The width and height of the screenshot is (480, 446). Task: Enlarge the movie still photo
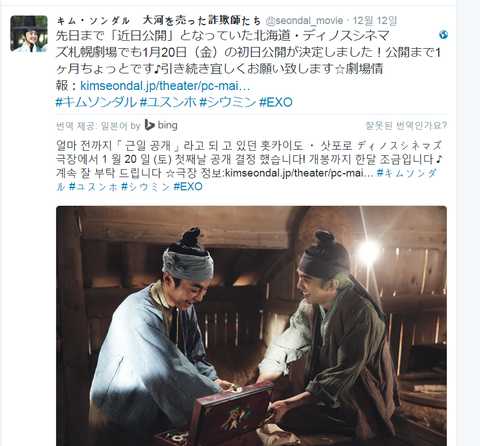point(251,326)
